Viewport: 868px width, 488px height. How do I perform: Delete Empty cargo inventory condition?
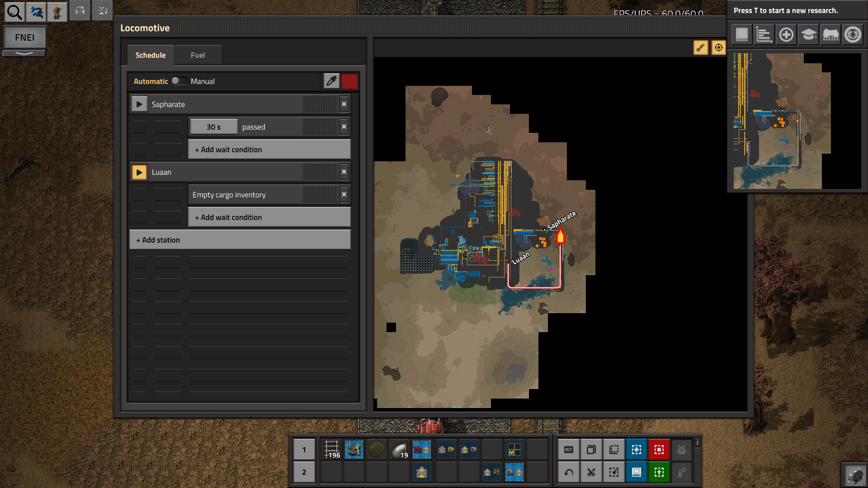344,195
